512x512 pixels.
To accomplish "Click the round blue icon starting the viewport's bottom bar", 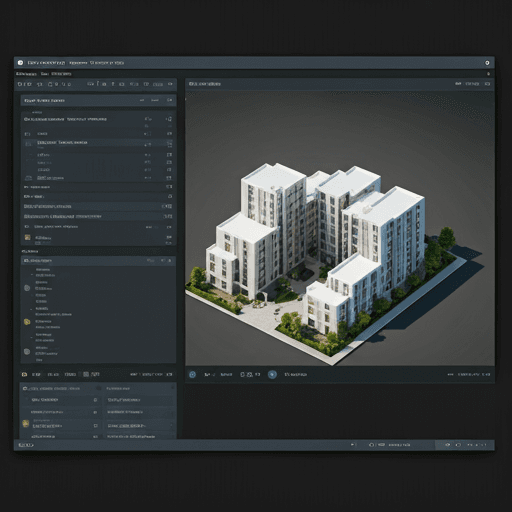I will click(192, 374).
